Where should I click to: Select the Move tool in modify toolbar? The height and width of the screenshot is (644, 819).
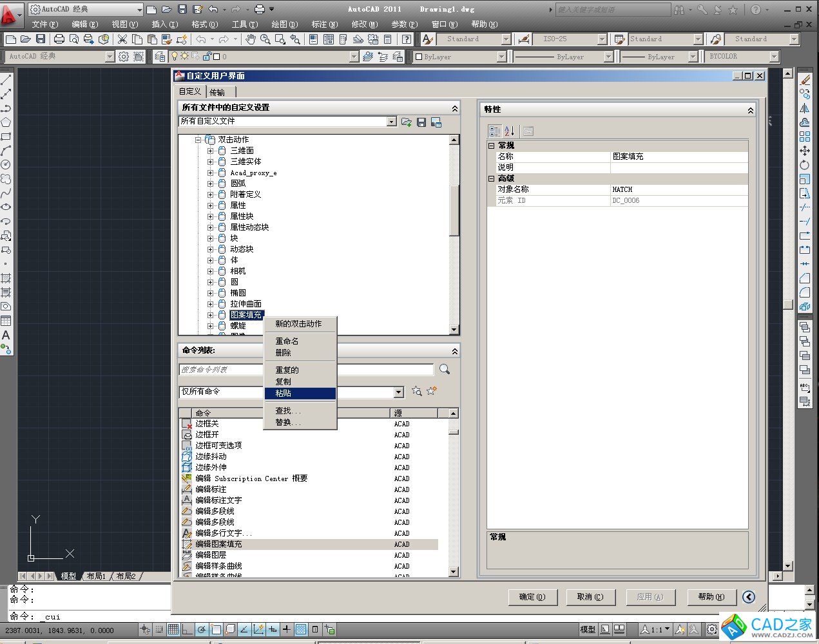click(x=805, y=151)
